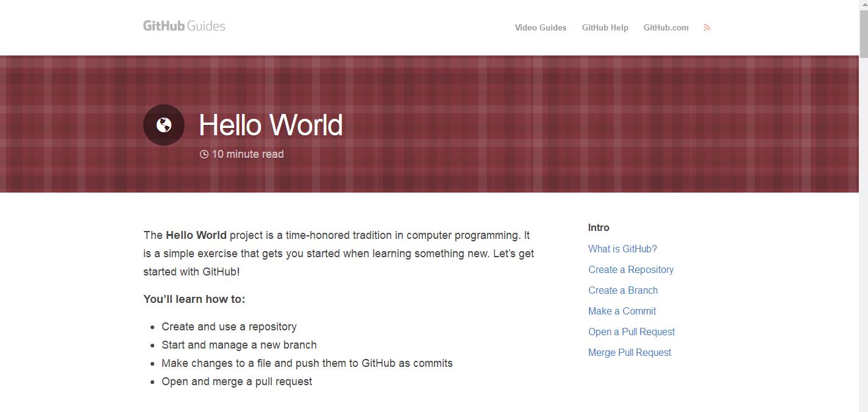Viewport: 868px width, 412px height.
Task: Click the globe icon beside Hello World
Action: coord(163,125)
